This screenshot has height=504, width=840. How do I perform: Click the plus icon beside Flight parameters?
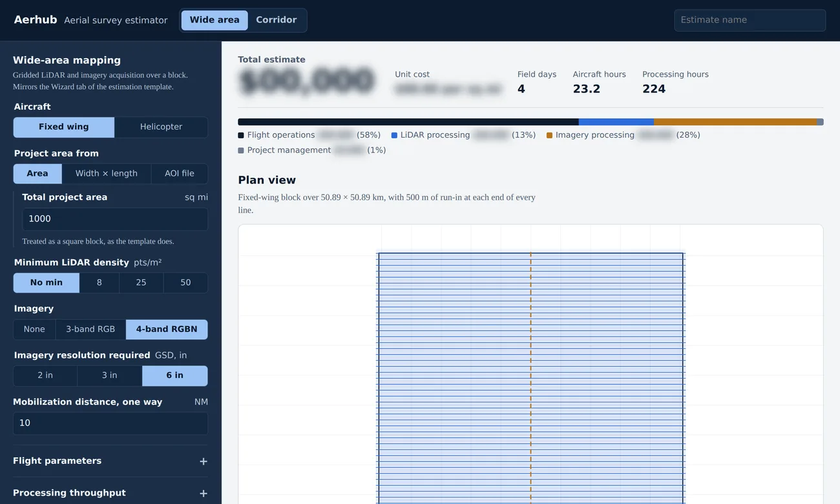click(204, 461)
